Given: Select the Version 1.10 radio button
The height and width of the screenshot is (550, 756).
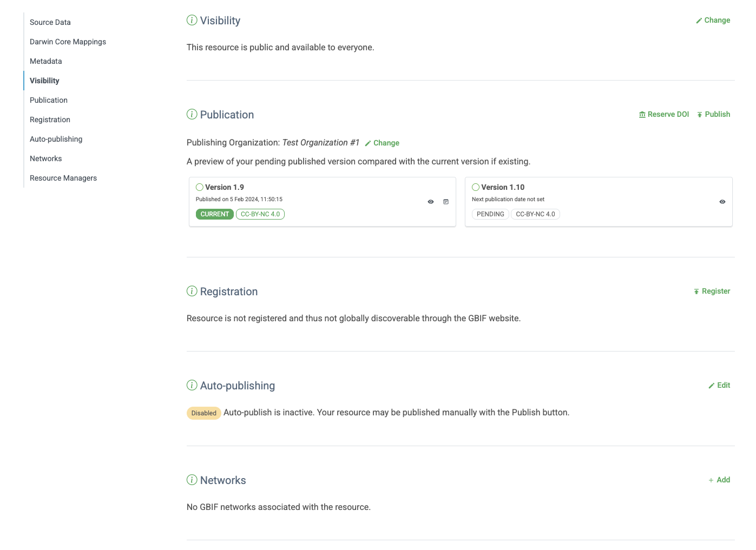Looking at the screenshot, I should [x=475, y=187].
